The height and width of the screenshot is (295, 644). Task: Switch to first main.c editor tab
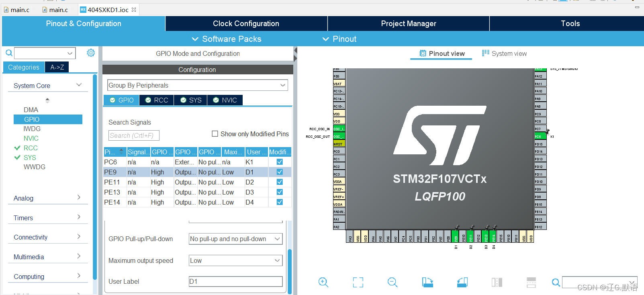pos(16,10)
